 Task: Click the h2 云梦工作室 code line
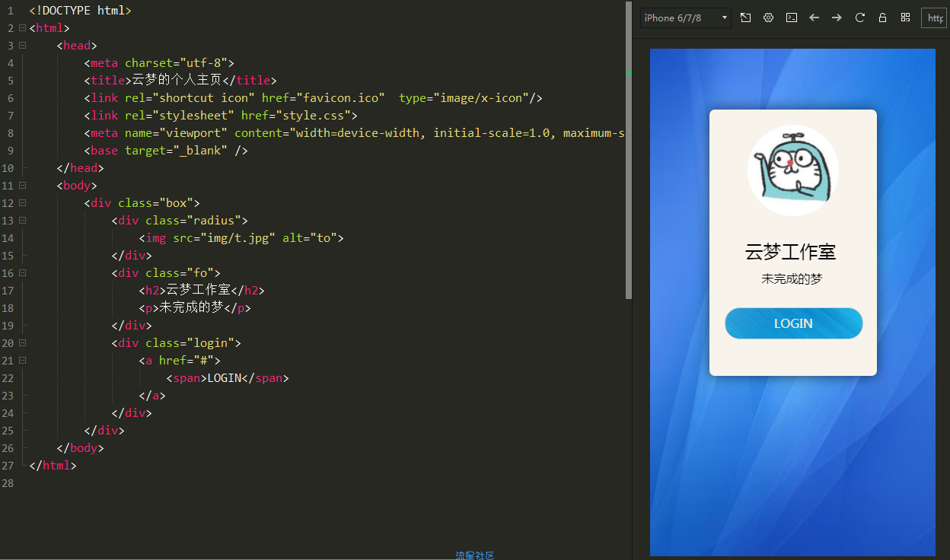tap(202, 291)
